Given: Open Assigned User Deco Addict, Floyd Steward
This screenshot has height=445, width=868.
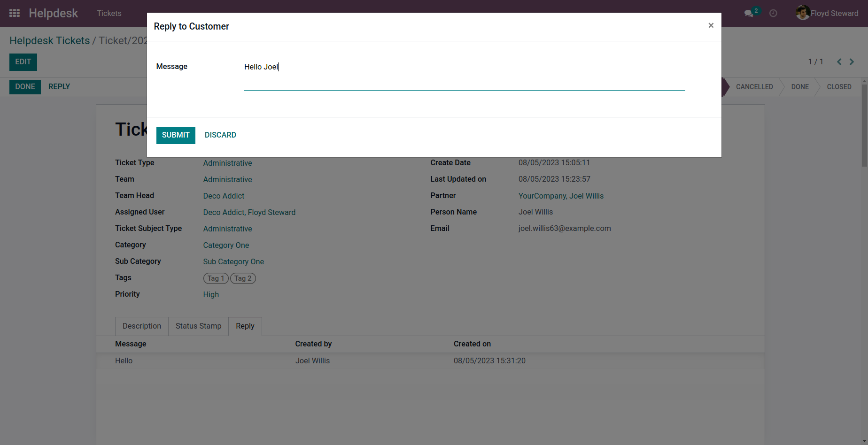Looking at the screenshot, I should pyautogui.click(x=249, y=213).
